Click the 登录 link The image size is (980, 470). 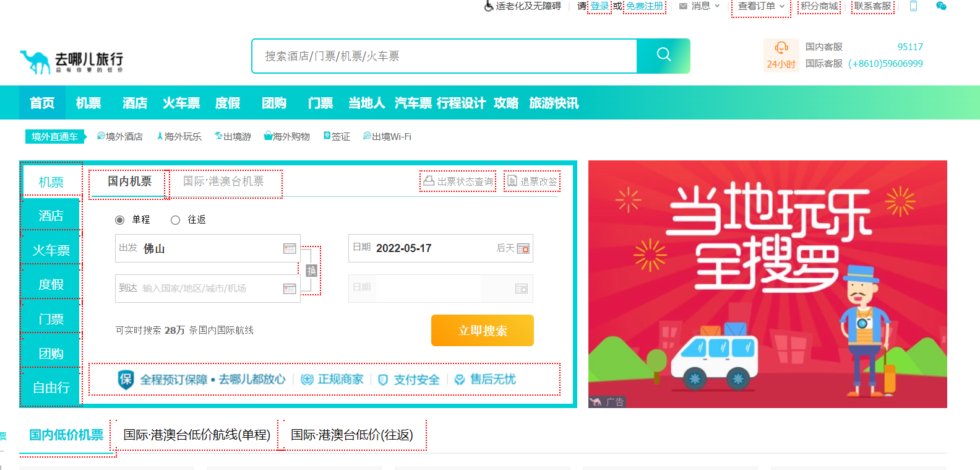tap(600, 6)
